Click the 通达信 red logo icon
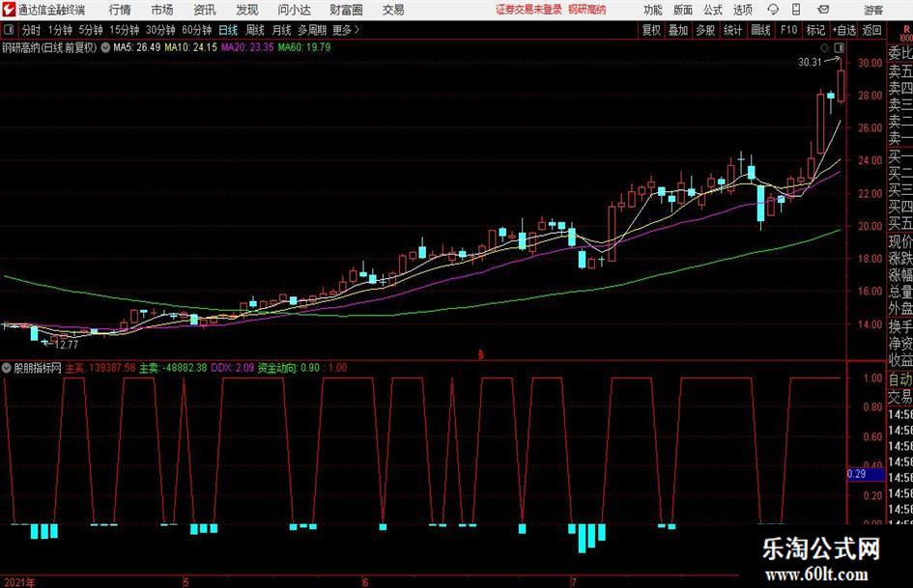The height and width of the screenshot is (588, 913). [8, 10]
